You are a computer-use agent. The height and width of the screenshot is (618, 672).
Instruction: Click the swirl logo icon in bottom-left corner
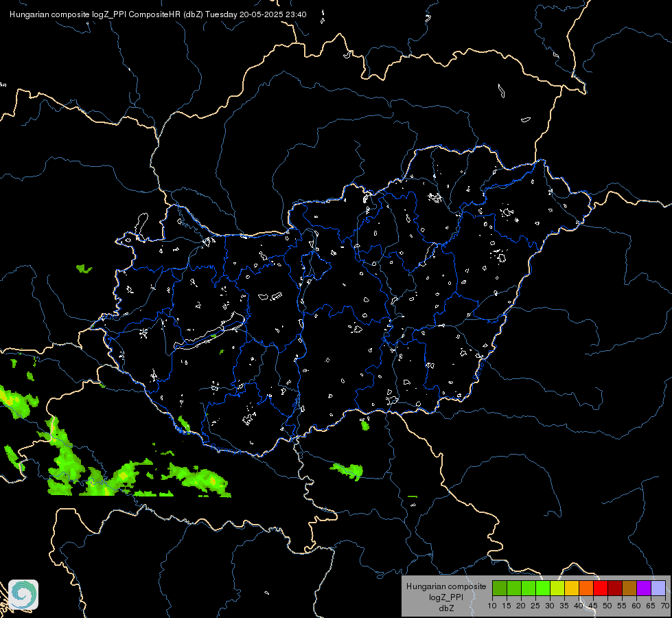(x=23, y=595)
